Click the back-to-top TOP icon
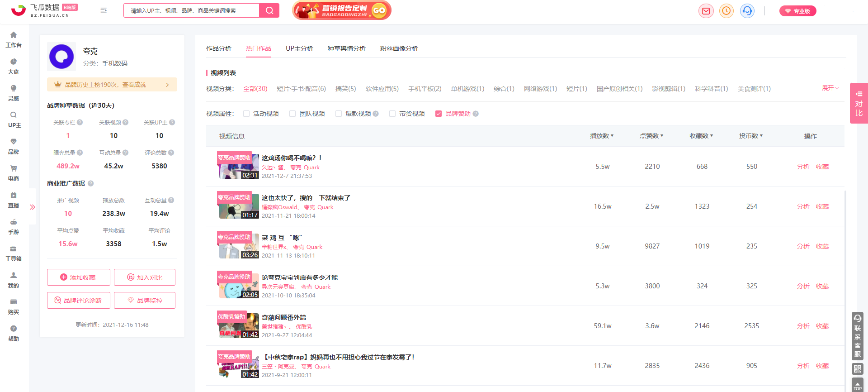 pos(858,385)
